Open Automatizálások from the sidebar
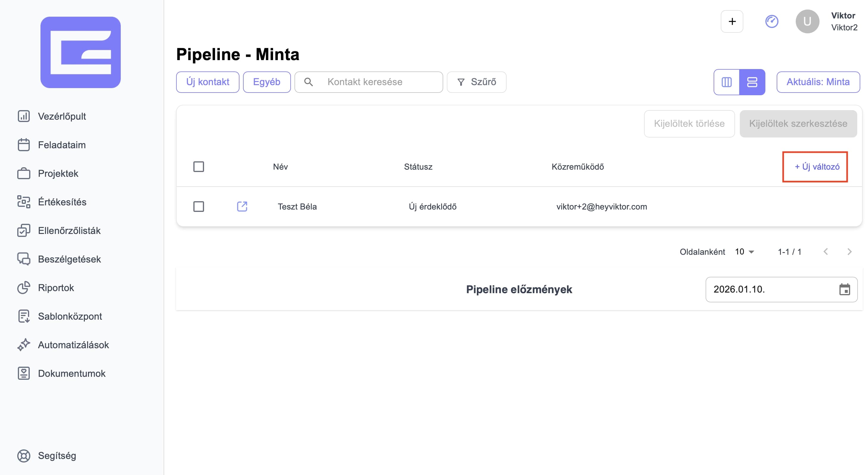The image size is (868, 475). point(73,345)
